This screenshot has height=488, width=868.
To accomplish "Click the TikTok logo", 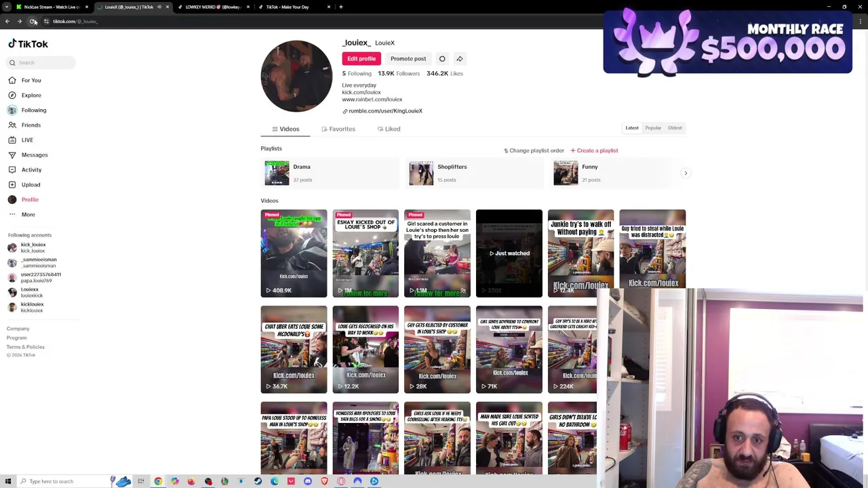I will [x=28, y=44].
